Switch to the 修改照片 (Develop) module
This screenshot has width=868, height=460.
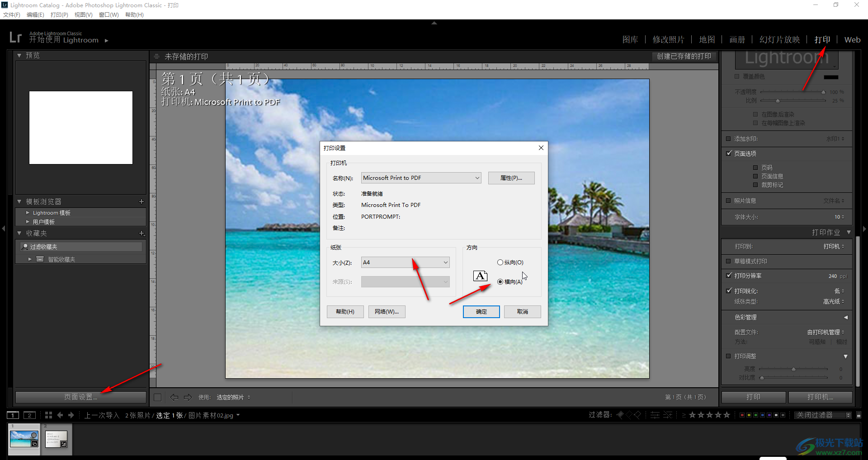click(x=668, y=40)
